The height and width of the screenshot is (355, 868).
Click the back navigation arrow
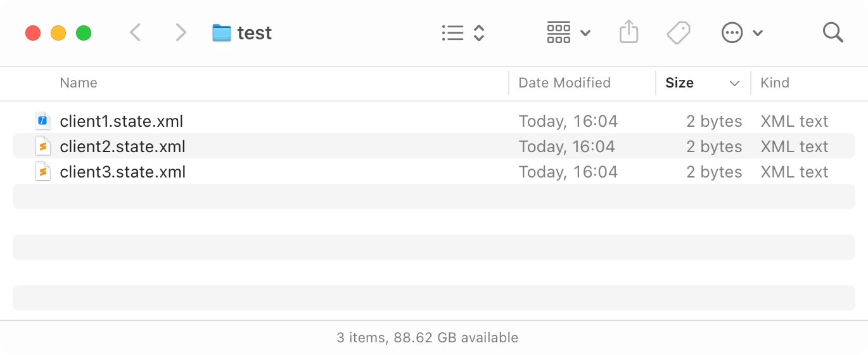(x=135, y=32)
